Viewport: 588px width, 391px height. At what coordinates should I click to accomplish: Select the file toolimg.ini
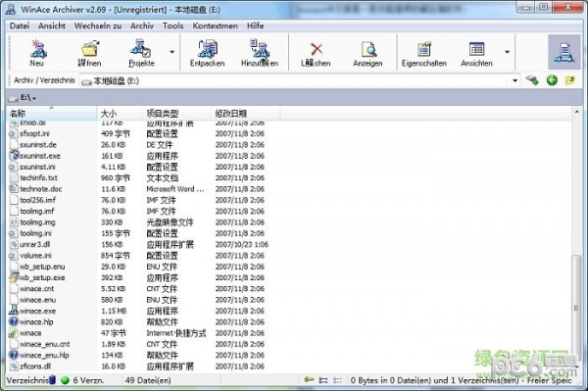pos(36,233)
